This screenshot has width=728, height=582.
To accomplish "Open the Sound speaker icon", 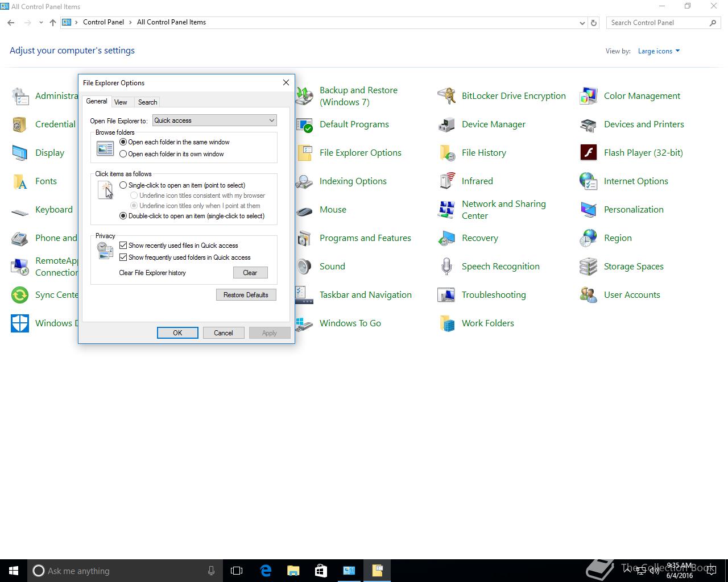I will click(304, 267).
